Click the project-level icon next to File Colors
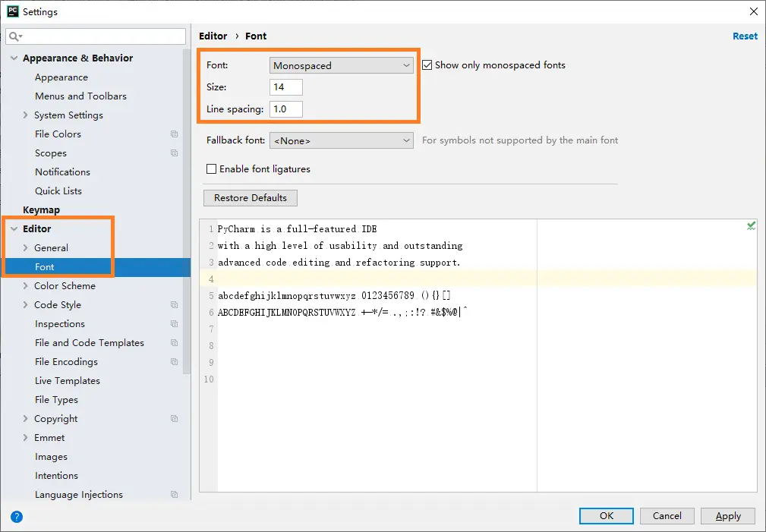Image resolution: width=766 pixels, height=532 pixels. (x=175, y=134)
